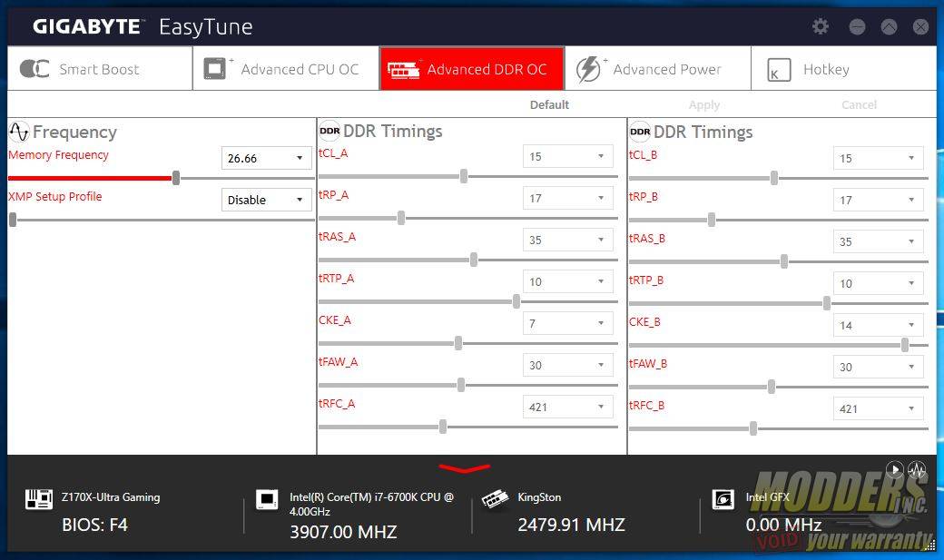Click the DDR badge icon beside tCL_A panel

click(329, 131)
